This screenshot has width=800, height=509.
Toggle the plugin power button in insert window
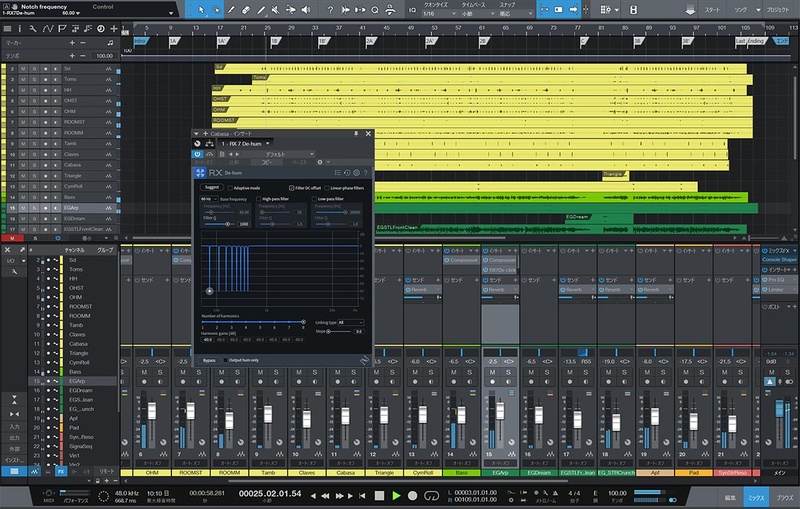(x=197, y=154)
